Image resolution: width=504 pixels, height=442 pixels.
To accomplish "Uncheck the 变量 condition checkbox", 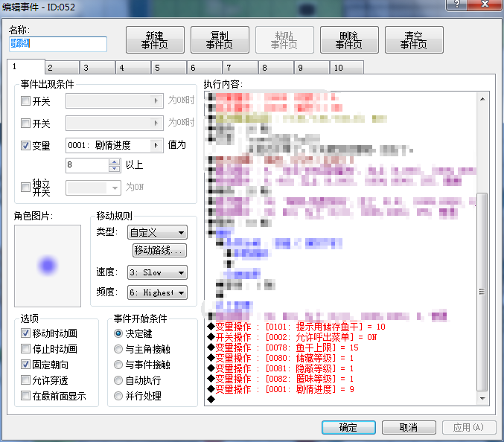I will (x=25, y=145).
